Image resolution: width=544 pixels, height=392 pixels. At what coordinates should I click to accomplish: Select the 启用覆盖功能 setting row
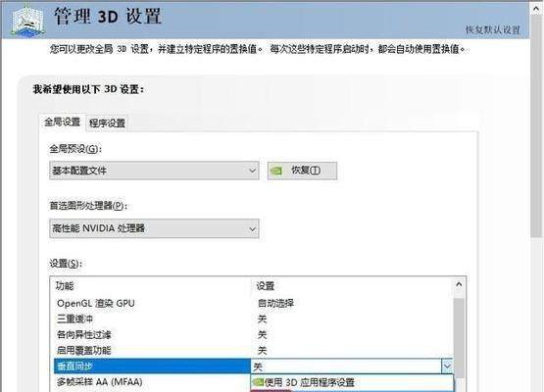click(253, 351)
